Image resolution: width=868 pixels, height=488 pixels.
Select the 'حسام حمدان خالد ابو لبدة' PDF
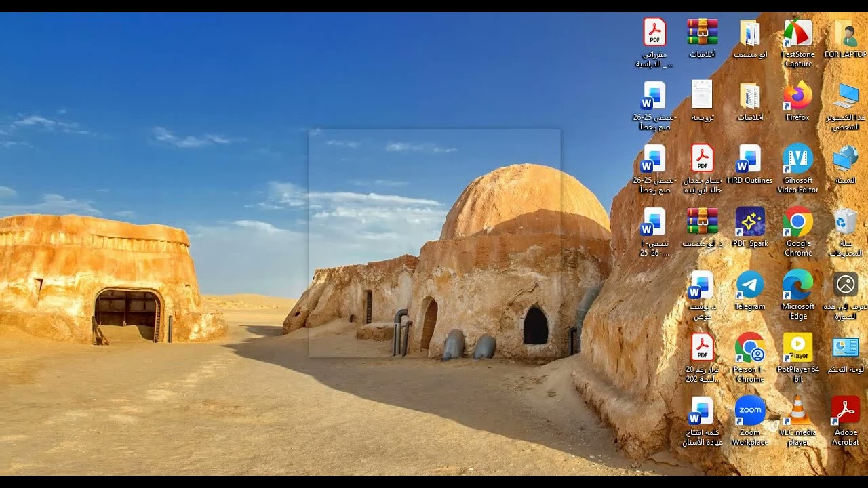703,169
